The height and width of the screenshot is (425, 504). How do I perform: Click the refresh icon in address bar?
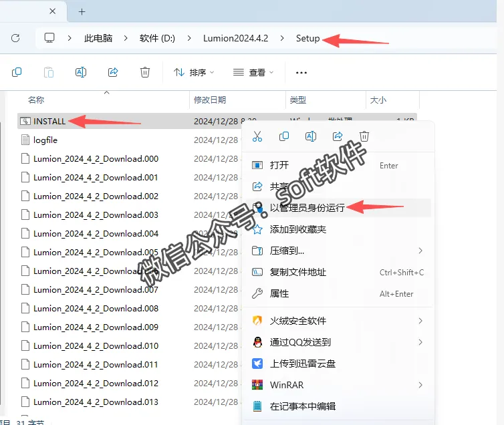[15, 38]
